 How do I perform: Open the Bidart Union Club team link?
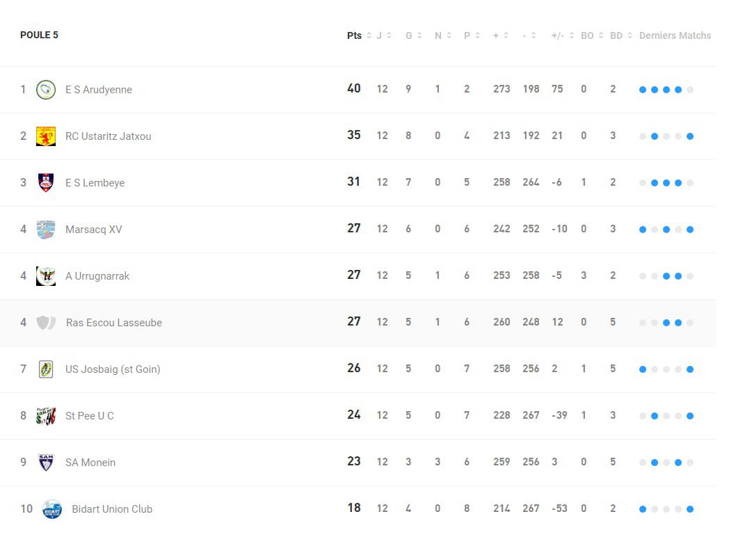click(x=112, y=509)
